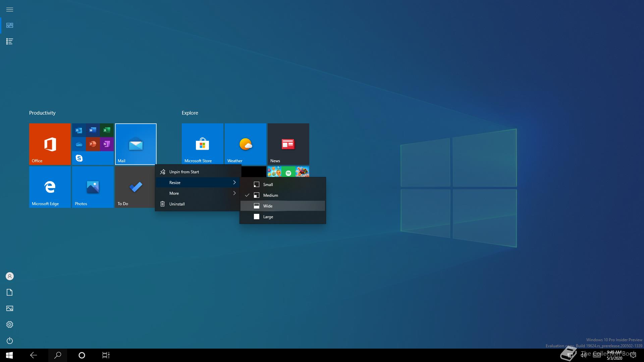
Task: Click the Windows Start button
Action: click(x=9, y=355)
